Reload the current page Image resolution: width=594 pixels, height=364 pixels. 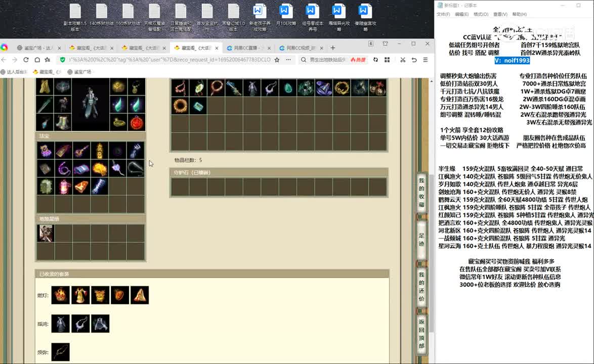coord(26,60)
